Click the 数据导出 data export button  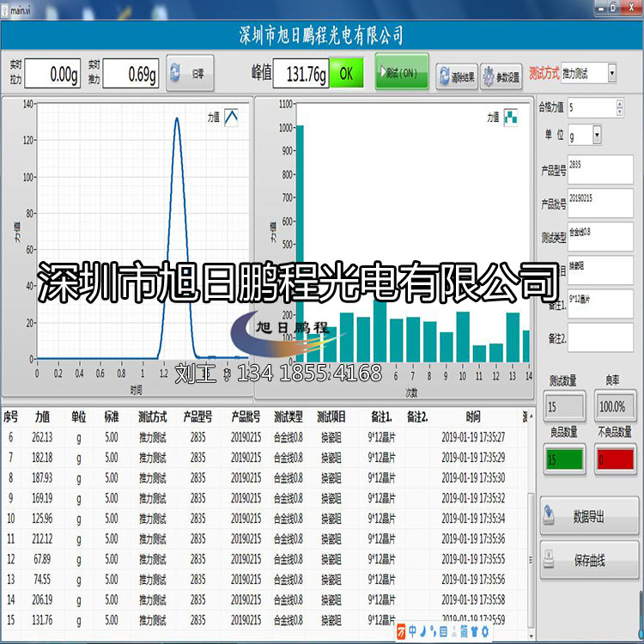589,516
